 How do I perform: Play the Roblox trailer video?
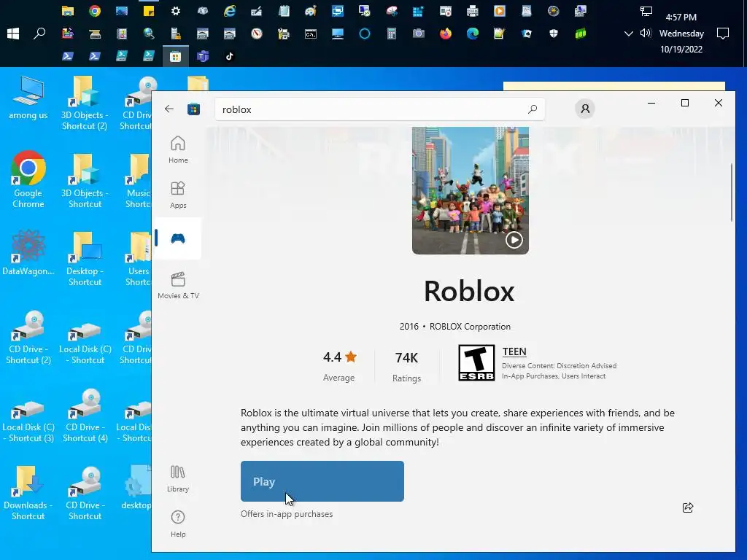pos(514,239)
